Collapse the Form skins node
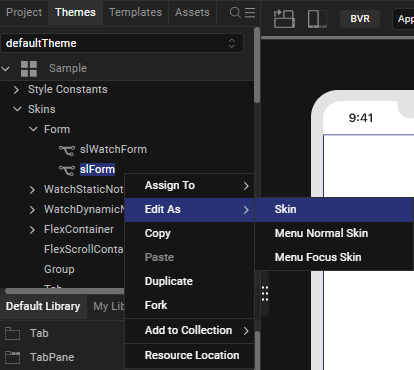Image resolution: width=414 pixels, height=370 pixels. point(33,129)
